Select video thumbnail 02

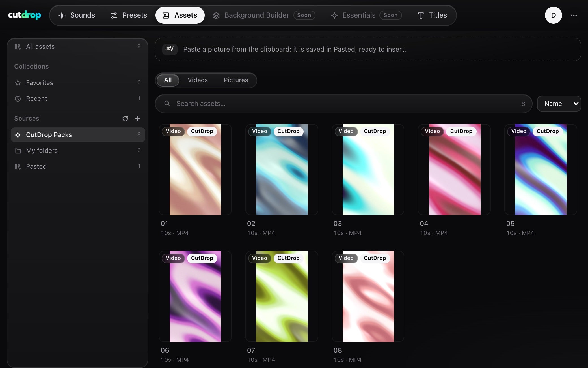pyautogui.click(x=282, y=170)
